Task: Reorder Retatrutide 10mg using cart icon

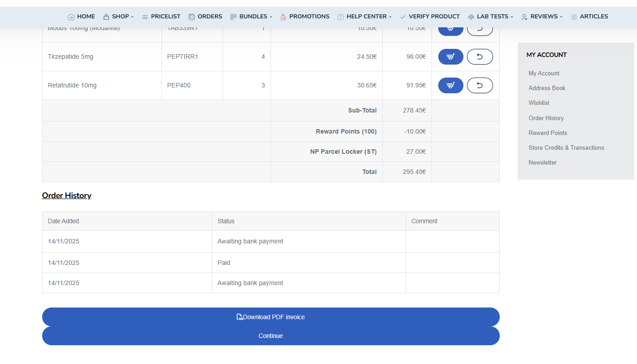Action: (450, 86)
